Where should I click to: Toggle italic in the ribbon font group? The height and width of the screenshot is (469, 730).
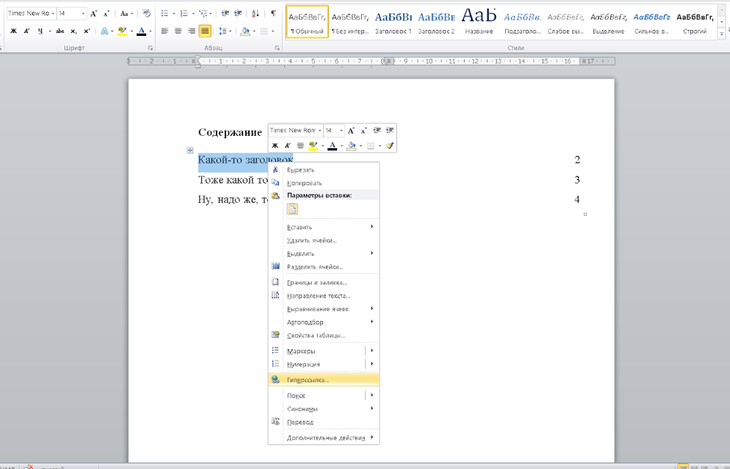[27, 31]
